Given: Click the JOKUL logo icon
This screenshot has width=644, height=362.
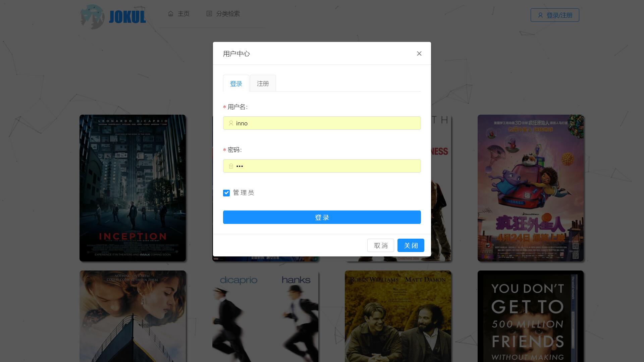Looking at the screenshot, I should click(x=93, y=16).
